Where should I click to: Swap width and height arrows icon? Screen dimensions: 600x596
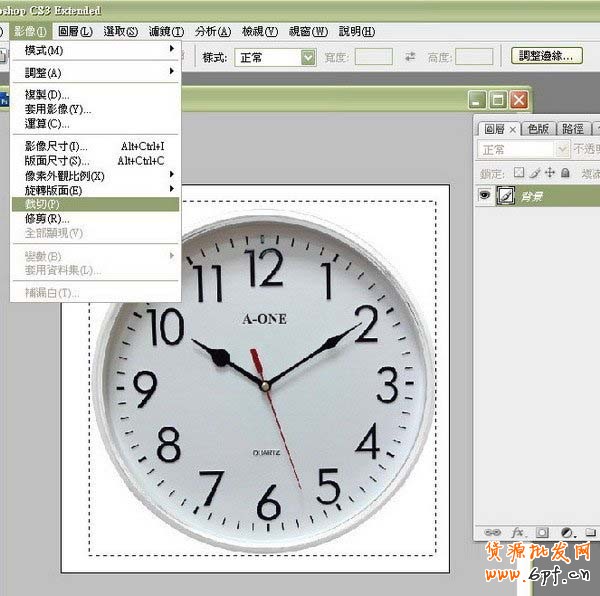(x=410, y=57)
